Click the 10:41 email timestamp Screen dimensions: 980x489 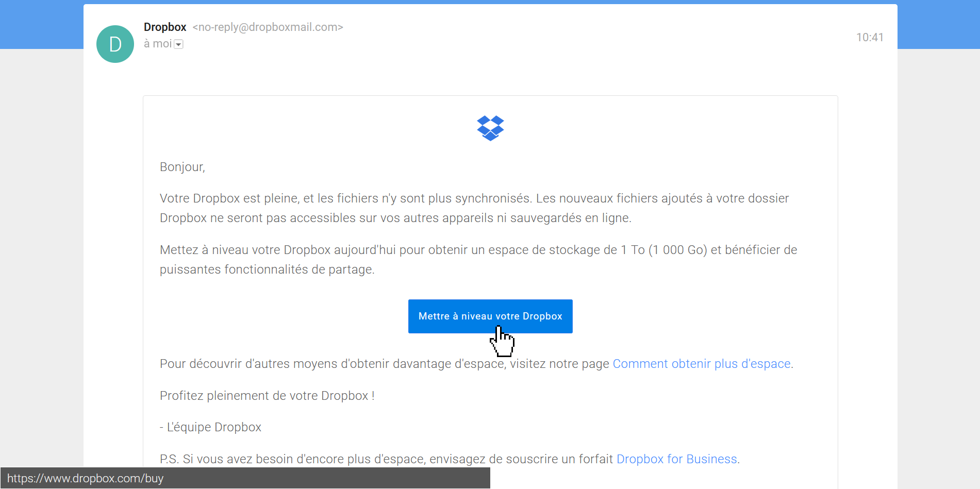pos(870,38)
